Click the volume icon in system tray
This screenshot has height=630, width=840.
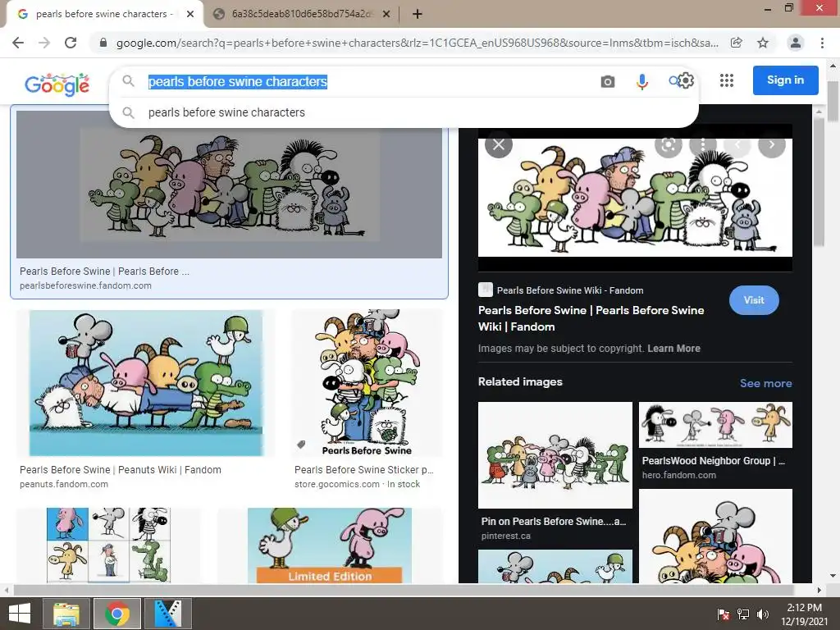[x=763, y=614]
